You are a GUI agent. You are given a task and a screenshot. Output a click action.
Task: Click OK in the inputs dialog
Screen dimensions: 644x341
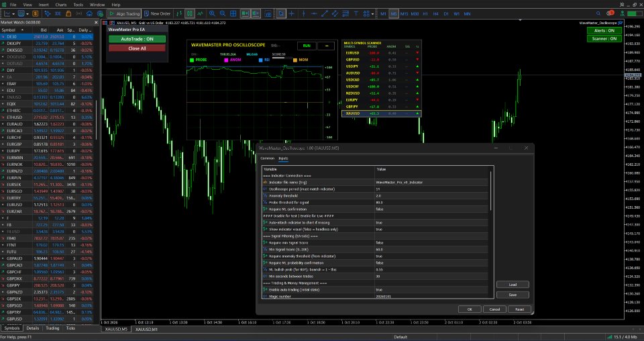[x=470, y=309]
